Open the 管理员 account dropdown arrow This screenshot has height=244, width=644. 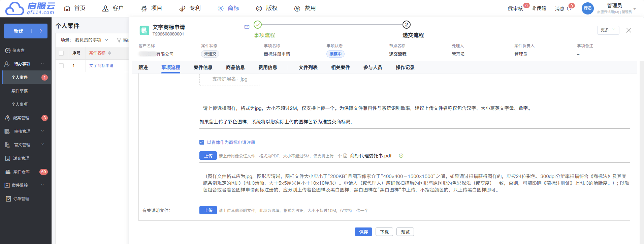[x=635, y=9]
